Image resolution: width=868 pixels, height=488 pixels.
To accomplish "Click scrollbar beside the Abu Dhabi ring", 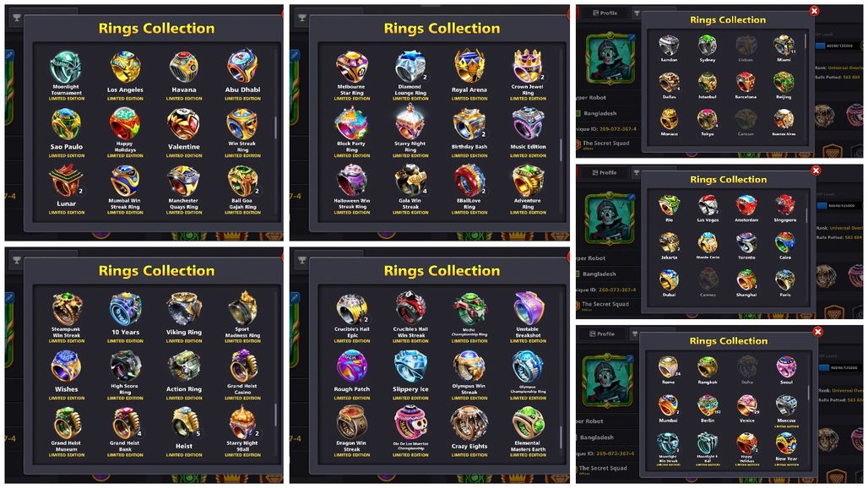I will pos(275,127).
